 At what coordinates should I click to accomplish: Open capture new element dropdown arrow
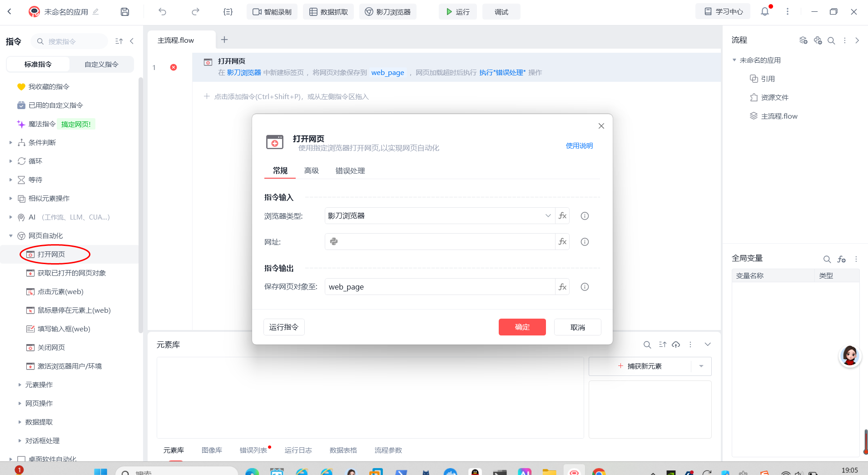[701, 366]
